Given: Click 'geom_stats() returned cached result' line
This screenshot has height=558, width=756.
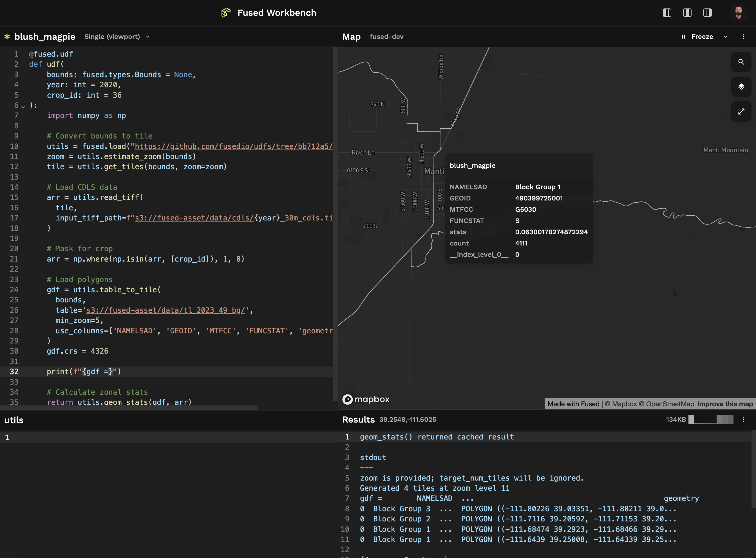Looking at the screenshot, I should pos(437,437).
